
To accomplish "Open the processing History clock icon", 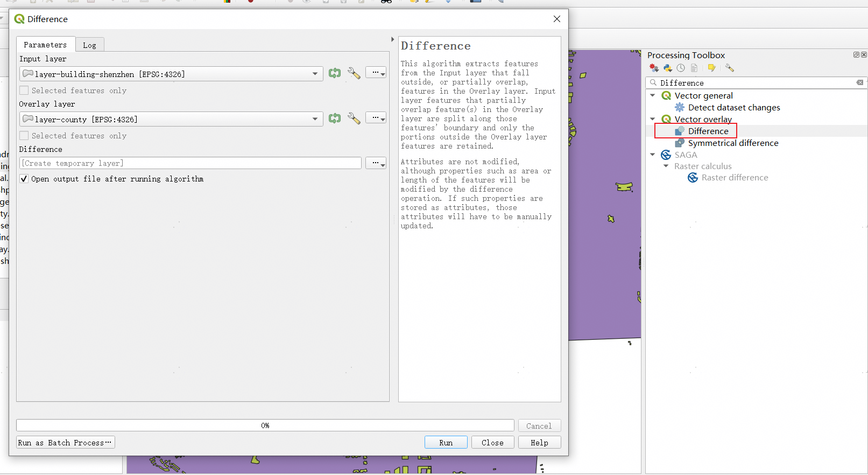I will click(681, 68).
